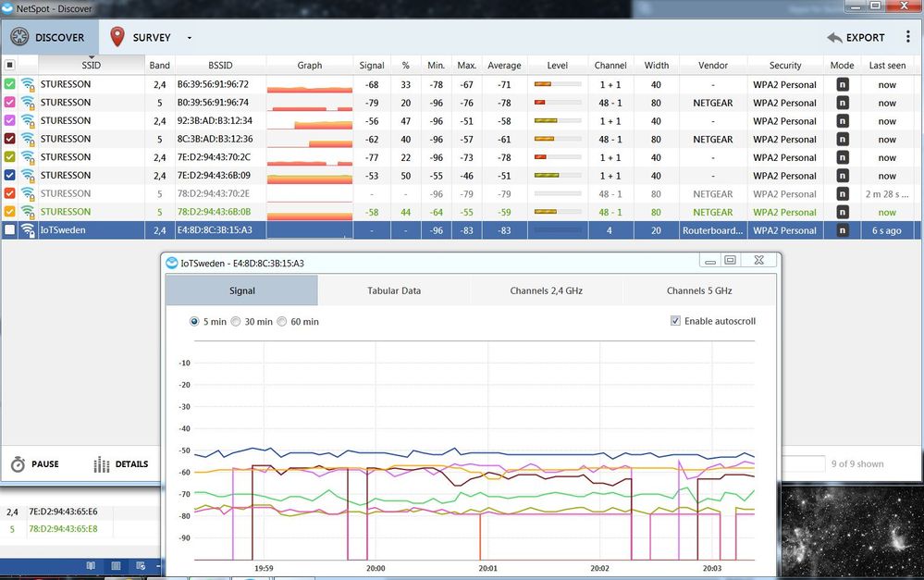
Task: Uncheck the green checkbox of the first STURESSON network
Action: [9, 84]
